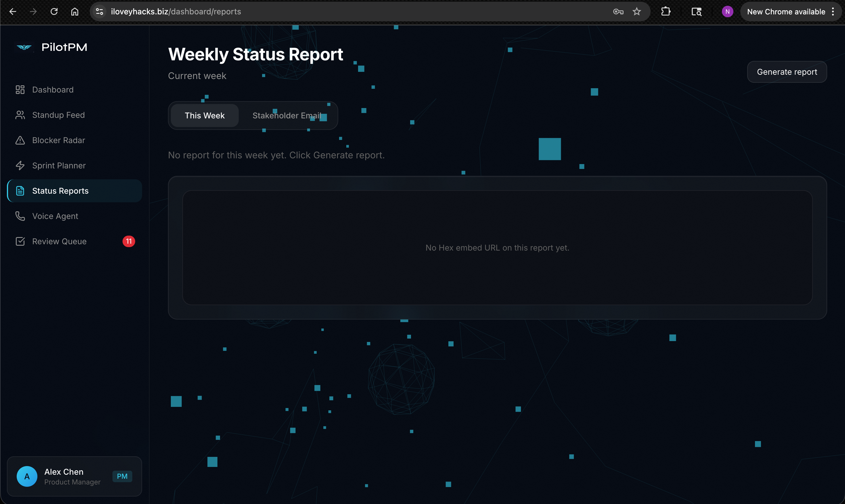845x504 pixels.
Task: Click the Alex Chen profile card
Action: pyautogui.click(x=74, y=476)
